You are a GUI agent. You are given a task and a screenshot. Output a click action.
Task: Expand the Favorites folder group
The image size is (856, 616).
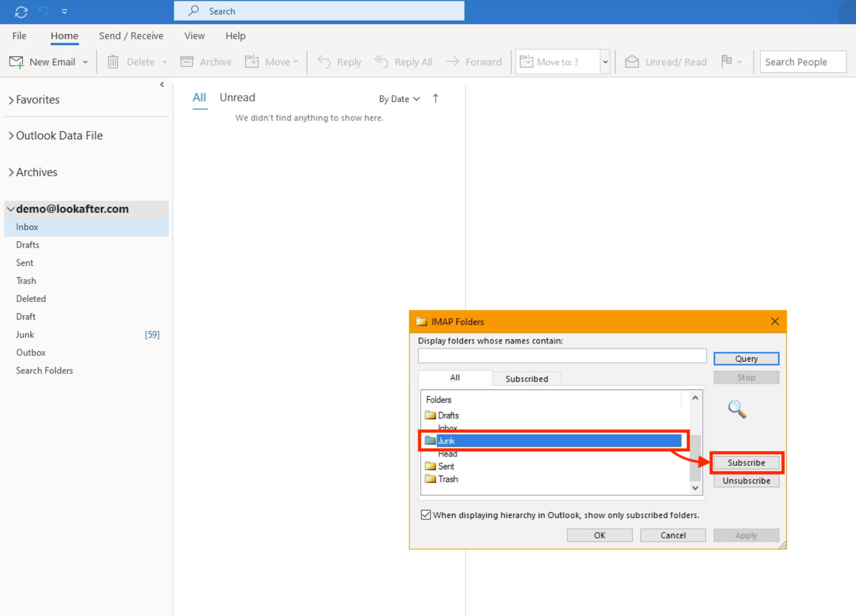point(11,100)
